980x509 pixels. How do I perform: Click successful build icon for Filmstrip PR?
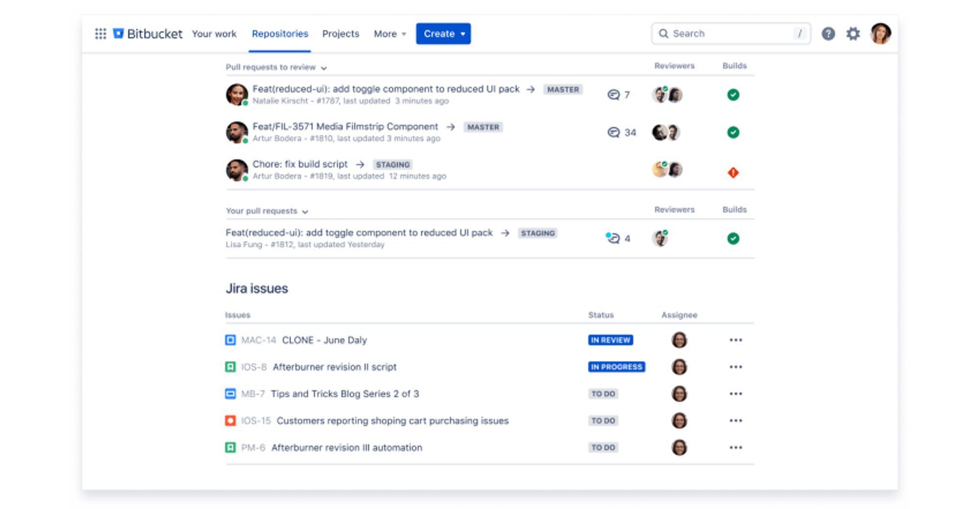coord(733,132)
